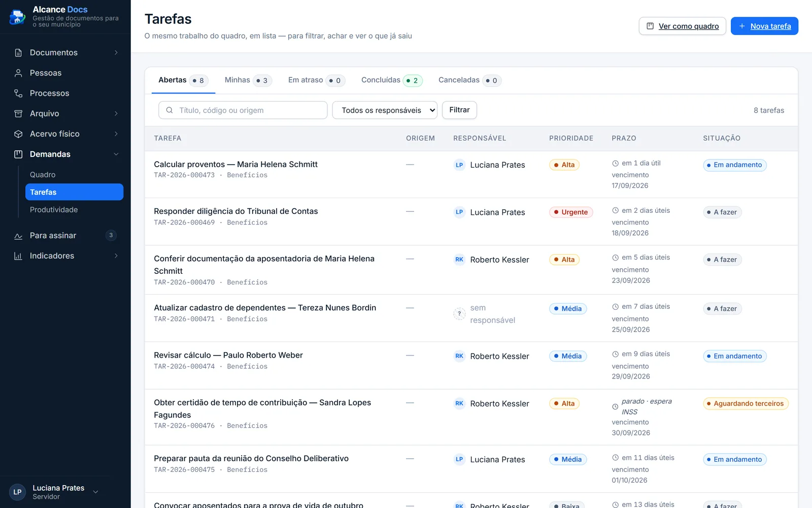Click the Urgente priority badge
Image resolution: width=812 pixels, height=508 pixels.
pos(571,212)
